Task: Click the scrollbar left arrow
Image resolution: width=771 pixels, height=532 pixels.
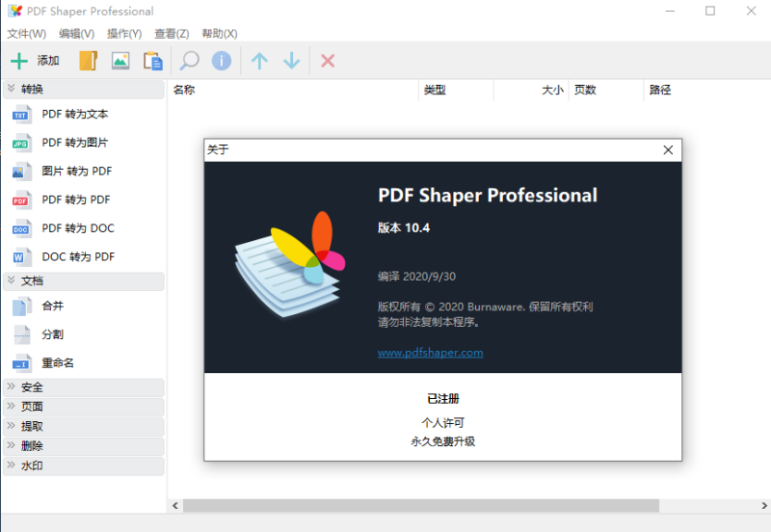Action: point(175,505)
